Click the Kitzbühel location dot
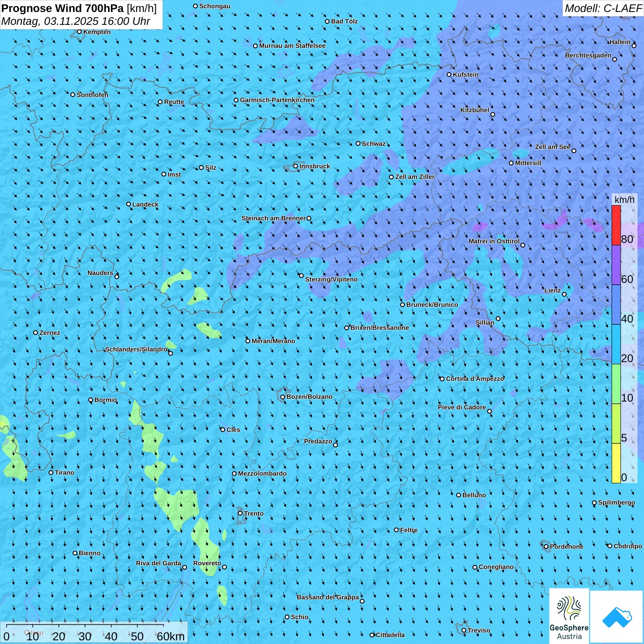Image resolution: width=644 pixels, height=644 pixels. coord(493,115)
